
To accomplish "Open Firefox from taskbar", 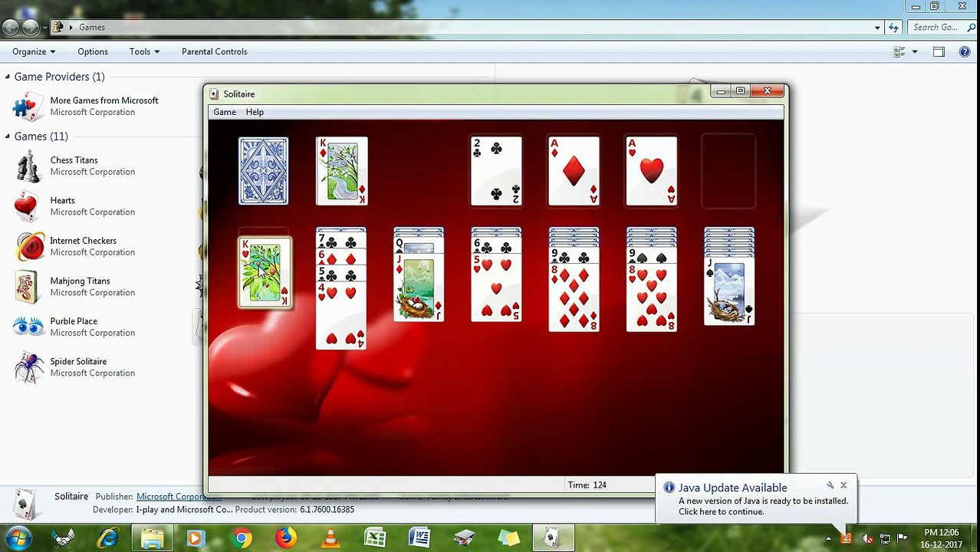I will [285, 538].
